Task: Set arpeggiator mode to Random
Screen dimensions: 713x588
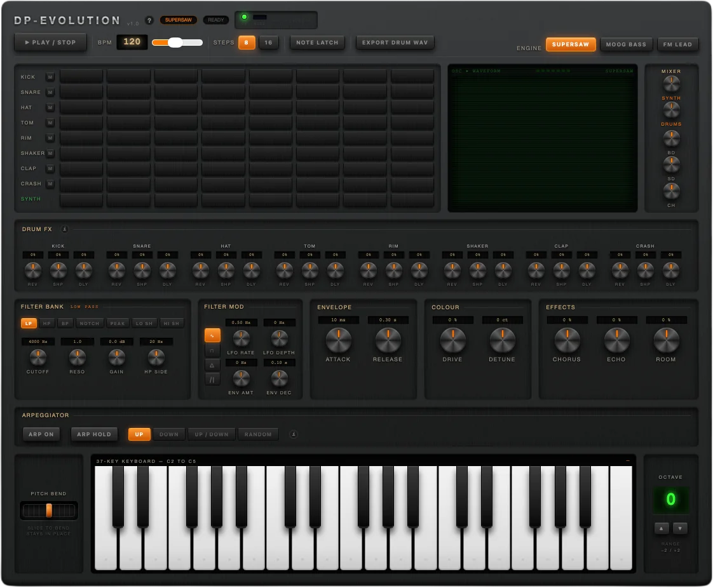Action: coord(258,434)
